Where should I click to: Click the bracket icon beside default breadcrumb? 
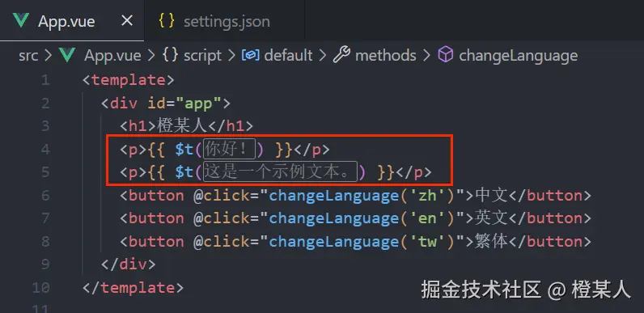click(x=250, y=55)
